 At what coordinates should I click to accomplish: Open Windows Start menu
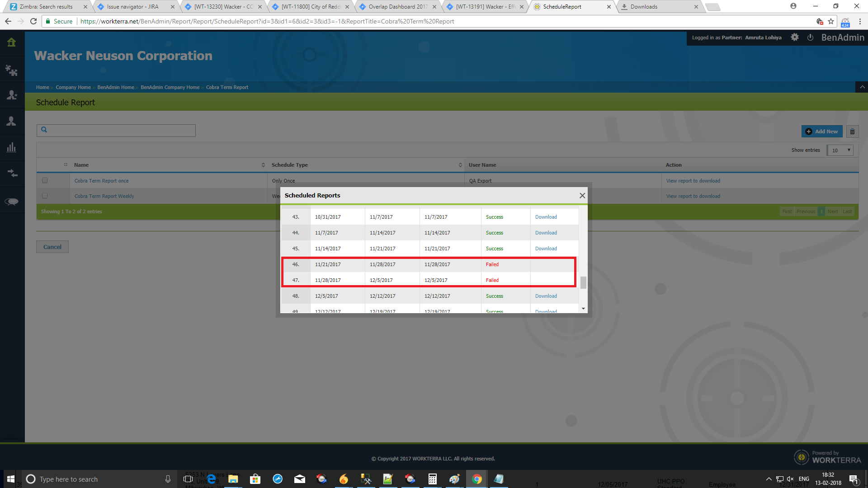click(10, 479)
